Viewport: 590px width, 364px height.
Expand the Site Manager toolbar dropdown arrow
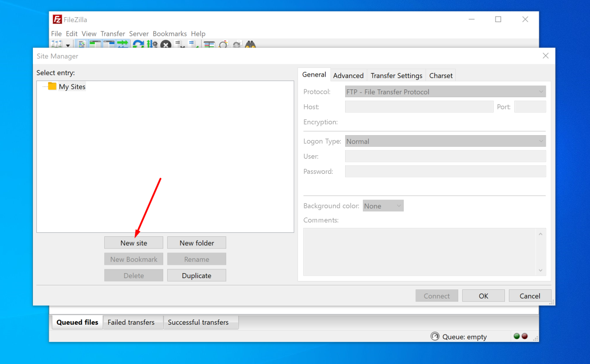pyautogui.click(x=68, y=45)
